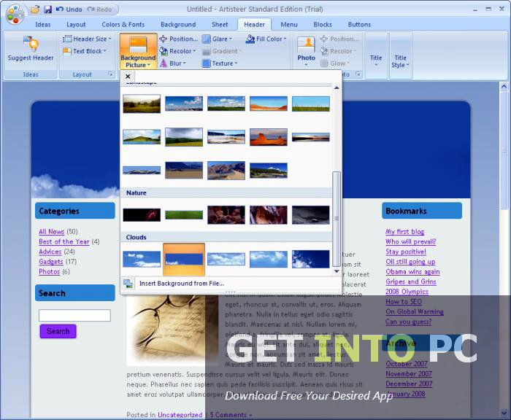Click the October 2007 archive link

407,364
